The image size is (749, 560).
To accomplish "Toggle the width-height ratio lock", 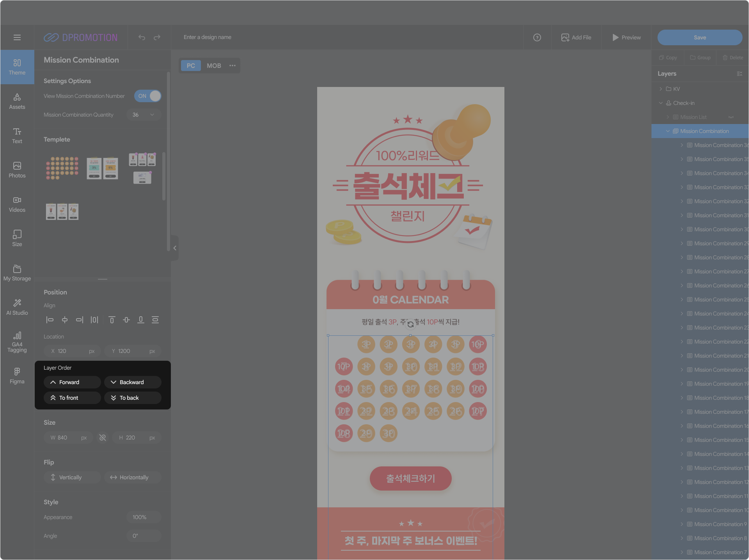I will (103, 438).
